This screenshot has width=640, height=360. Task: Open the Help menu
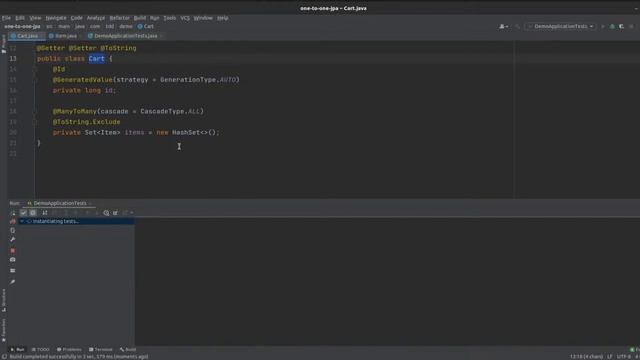click(222, 18)
